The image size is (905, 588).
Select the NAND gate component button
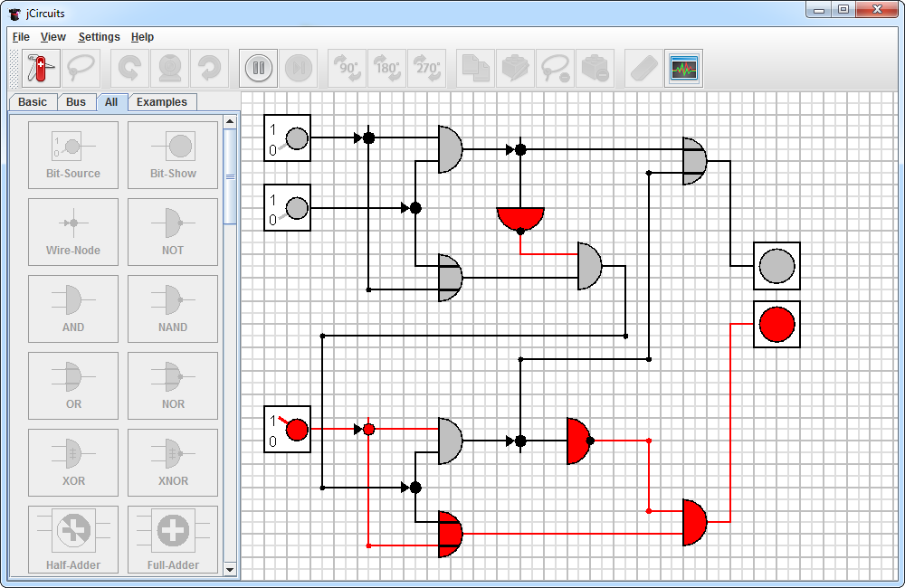click(x=173, y=308)
